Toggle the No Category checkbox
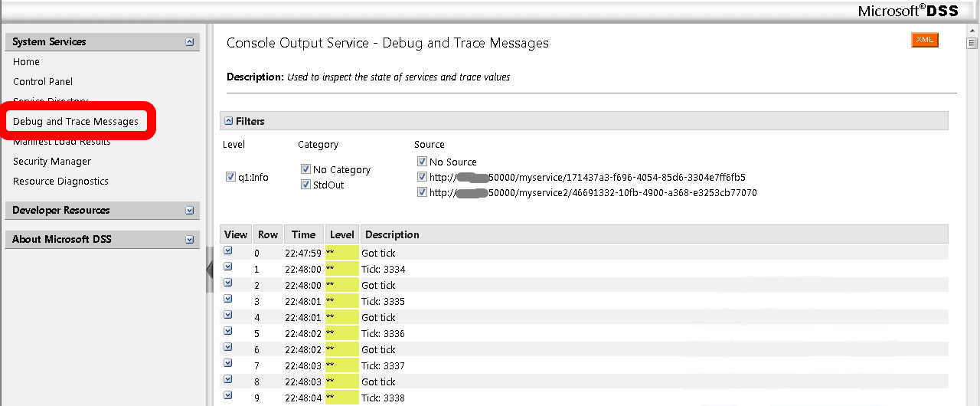The image size is (980, 406). [x=305, y=169]
